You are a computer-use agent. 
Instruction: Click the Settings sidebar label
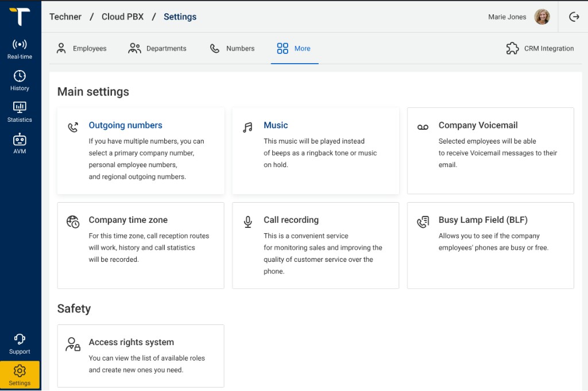pyautogui.click(x=20, y=383)
